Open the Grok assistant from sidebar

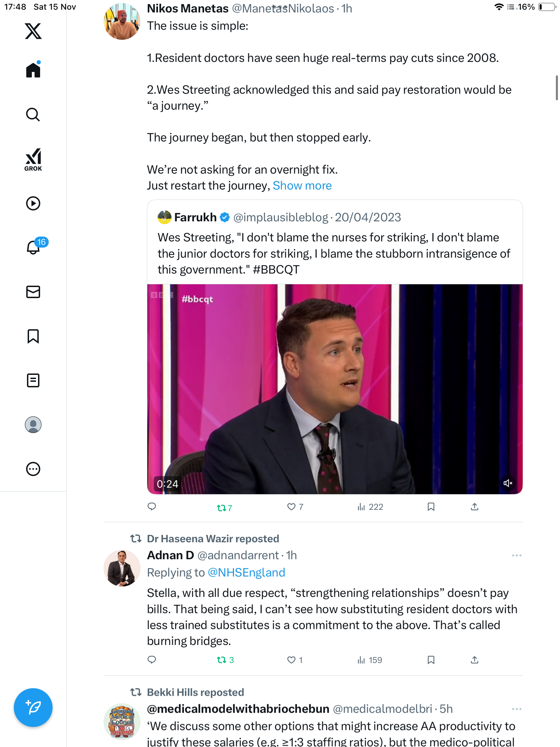[33, 159]
